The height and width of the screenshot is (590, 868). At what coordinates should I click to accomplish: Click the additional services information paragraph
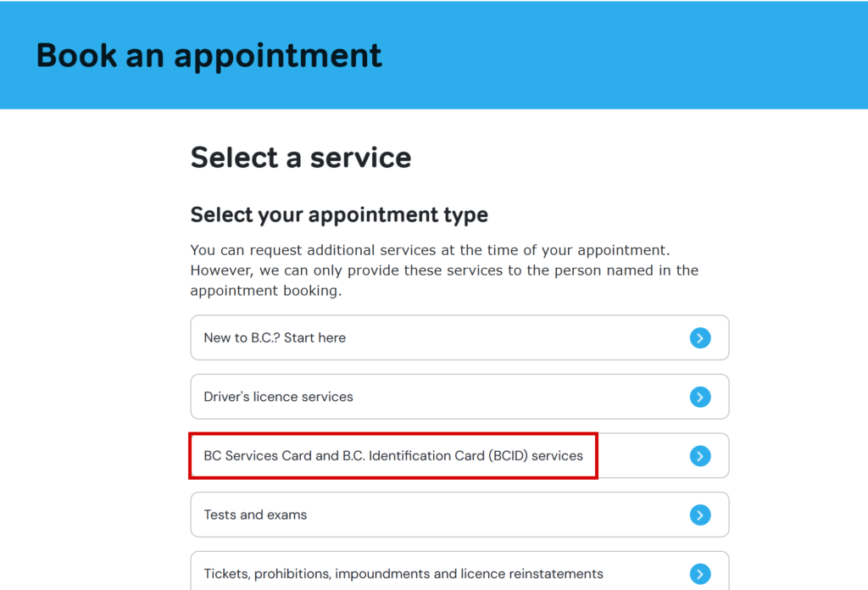444,270
